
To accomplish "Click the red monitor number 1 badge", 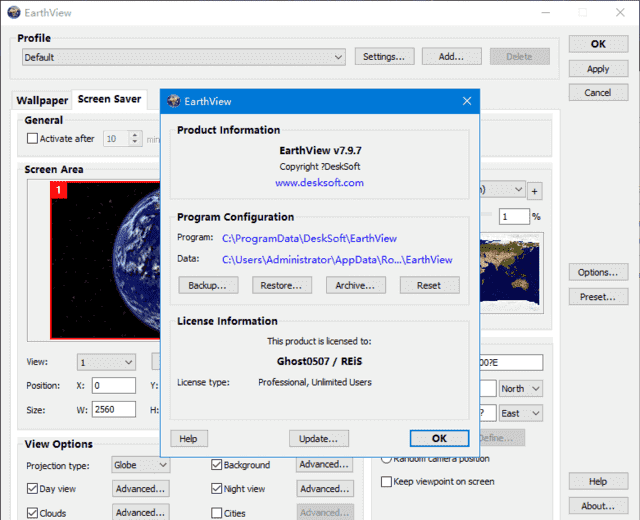I will pos(59,190).
